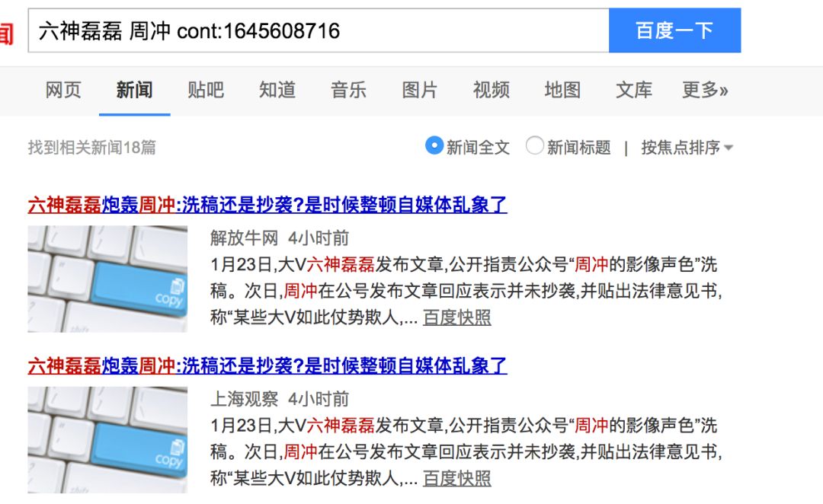Go to the 音乐 tab
Screen dimensions: 823x504
click(x=348, y=90)
